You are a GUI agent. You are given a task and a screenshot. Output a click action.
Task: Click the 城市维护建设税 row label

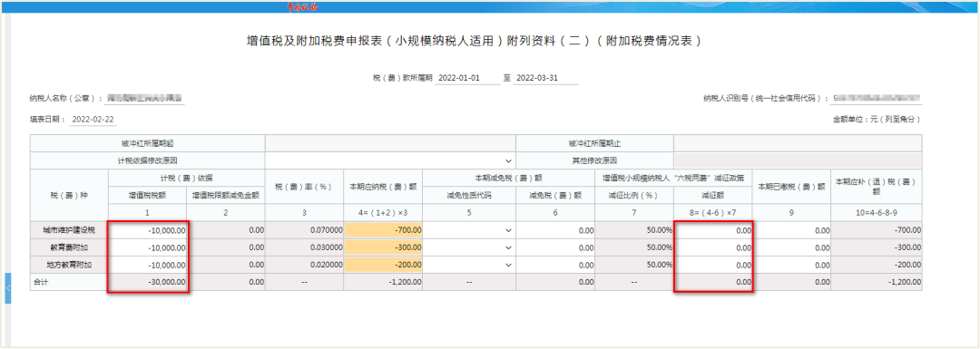pos(69,230)
